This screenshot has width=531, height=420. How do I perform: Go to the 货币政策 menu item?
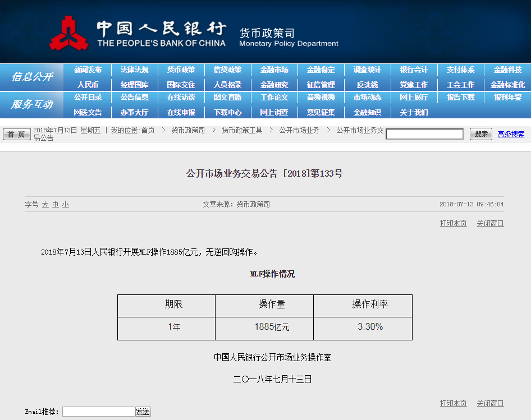pyautogui.click(x=181, y=70)
